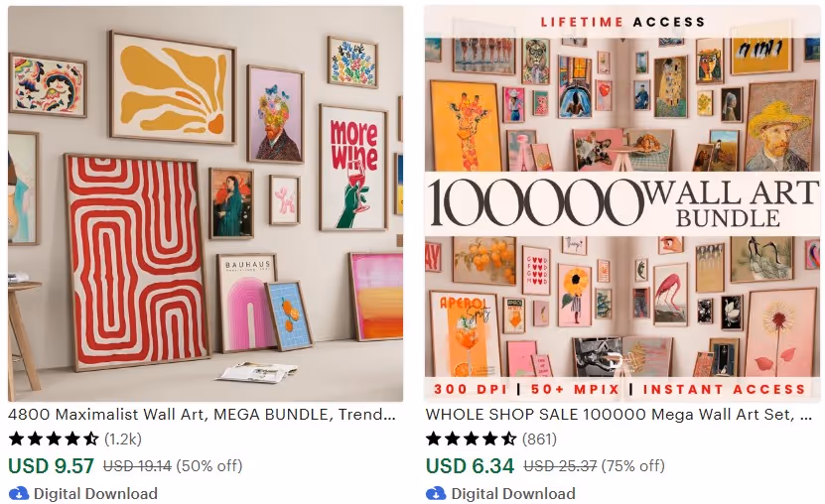Open the 4800 Maximalist Wall Art listing image
This screenshot has width=825, height=504.
[206, 204]
